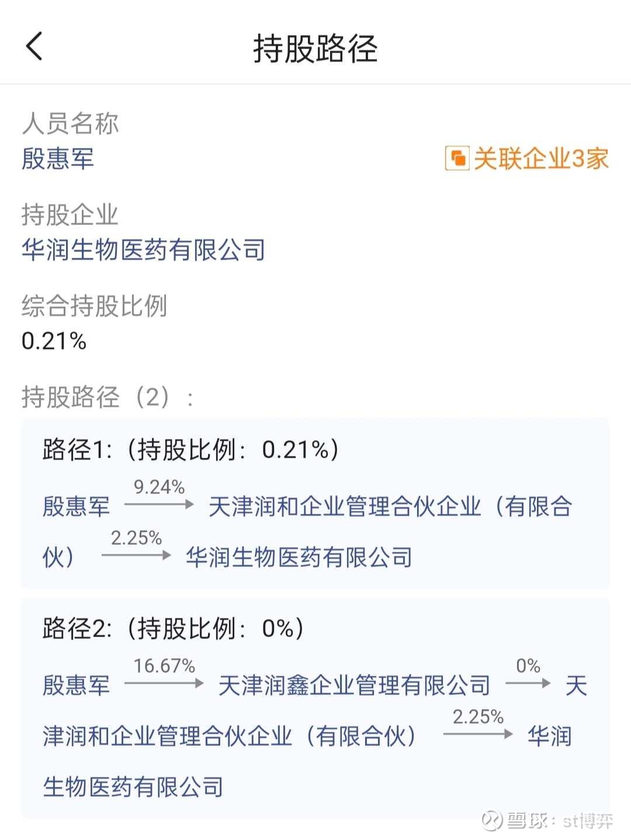Click the 9.24% arrow in path 1

click(159, 503)
